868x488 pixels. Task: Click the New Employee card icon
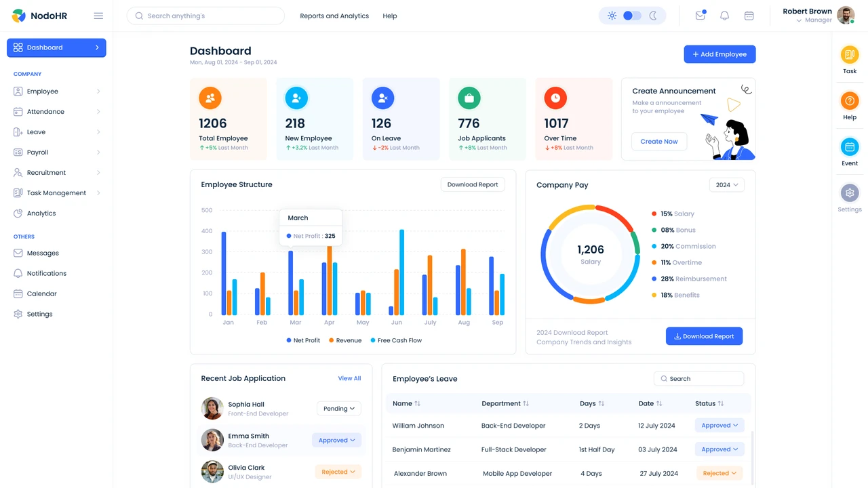[296, 98]
